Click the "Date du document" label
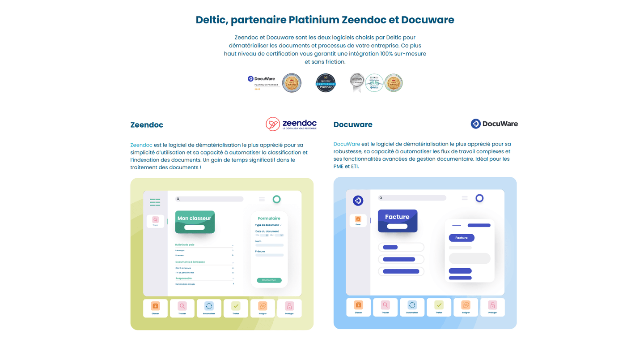 267,232
